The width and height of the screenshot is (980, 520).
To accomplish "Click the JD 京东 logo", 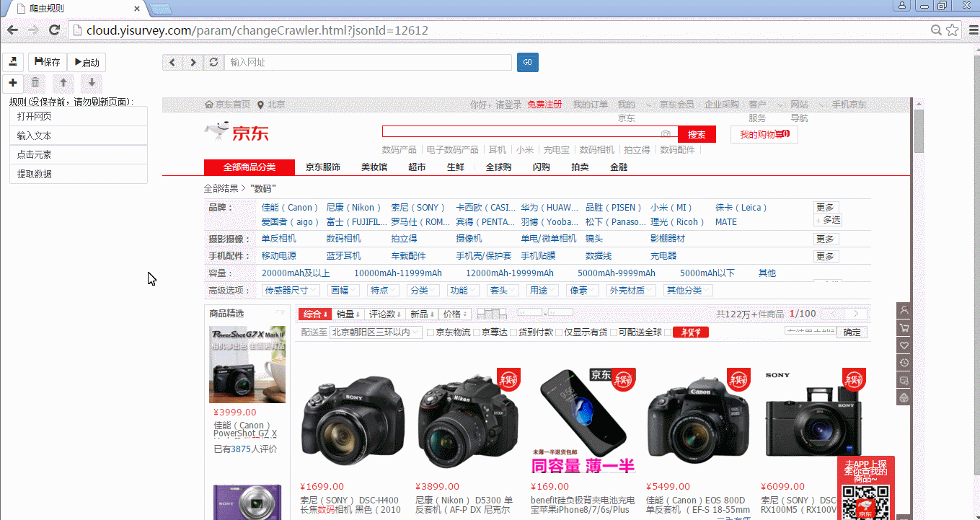I will tap(237, 132).
